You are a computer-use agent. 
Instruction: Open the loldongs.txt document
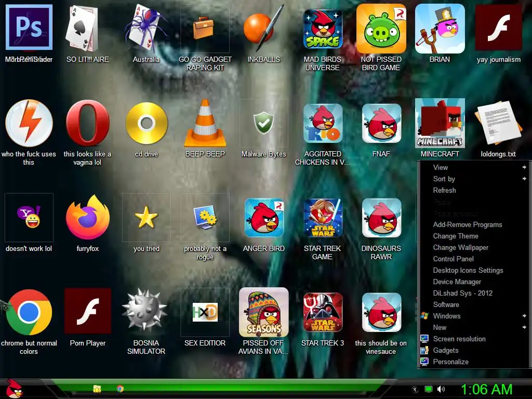tap(498, 123)
